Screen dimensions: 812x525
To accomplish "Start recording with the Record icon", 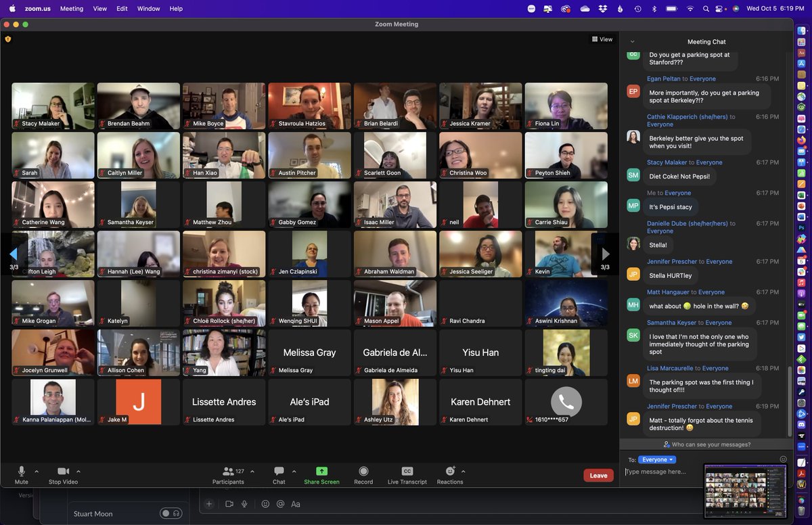I will (x=363, y=475).
